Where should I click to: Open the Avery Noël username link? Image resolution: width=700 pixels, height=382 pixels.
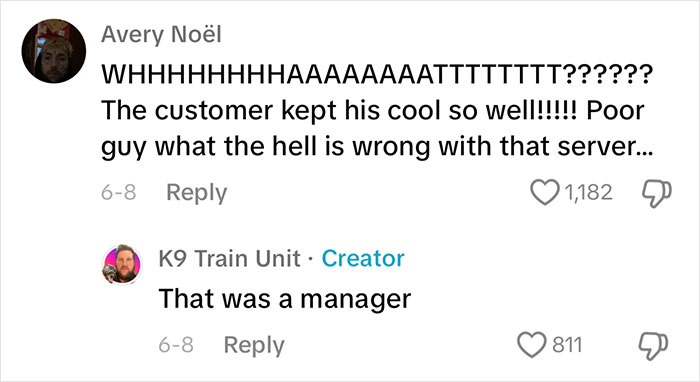click(161, 35)
